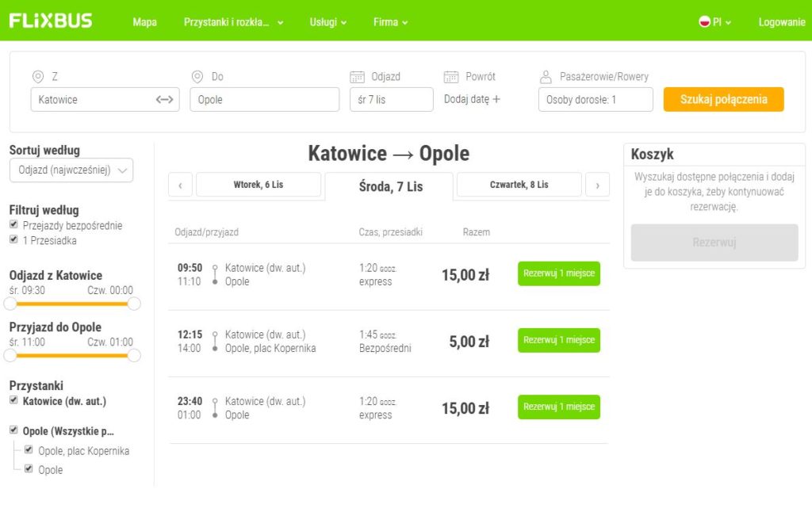Click route stops icon of 09:50 trip

[x=215, y=275]
